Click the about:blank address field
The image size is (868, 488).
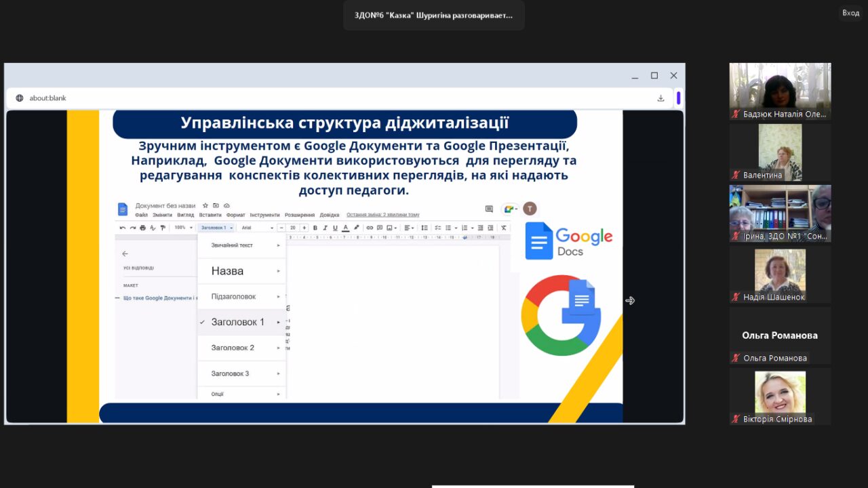coord(332,98)
